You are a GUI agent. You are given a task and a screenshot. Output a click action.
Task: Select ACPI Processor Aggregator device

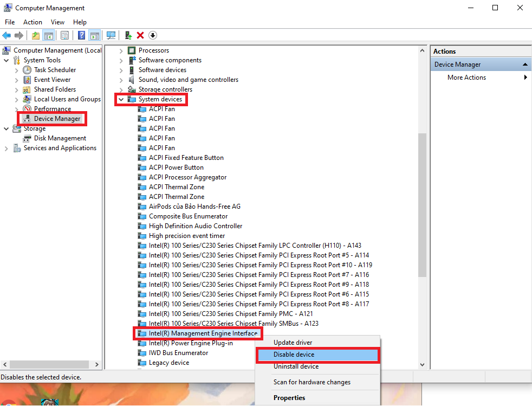click(x=187, y=177)
